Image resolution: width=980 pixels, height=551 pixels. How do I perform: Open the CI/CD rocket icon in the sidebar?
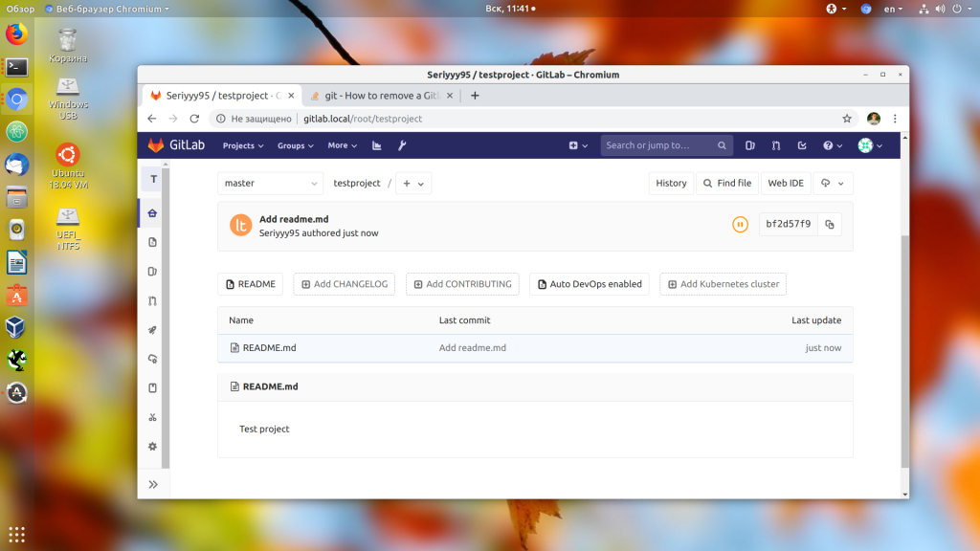point(152,330)
